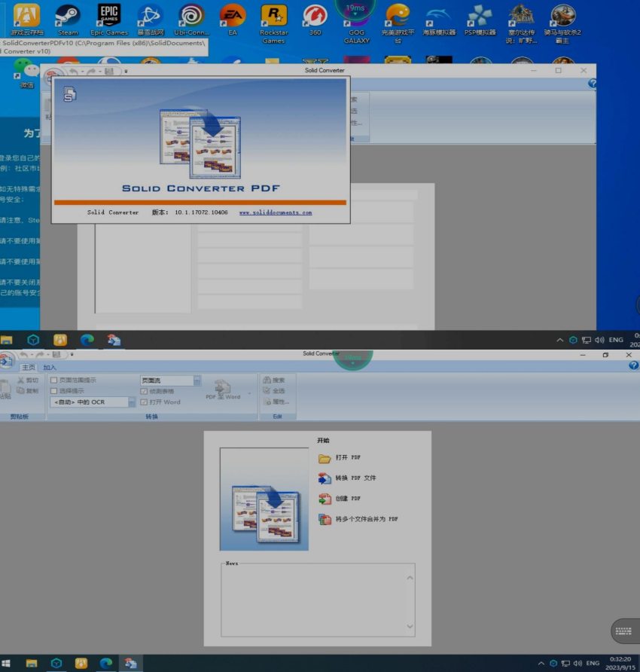Select the Rockstar Games desktop icon
Screen dimensions: 640x672
click(x=274, y=24)
